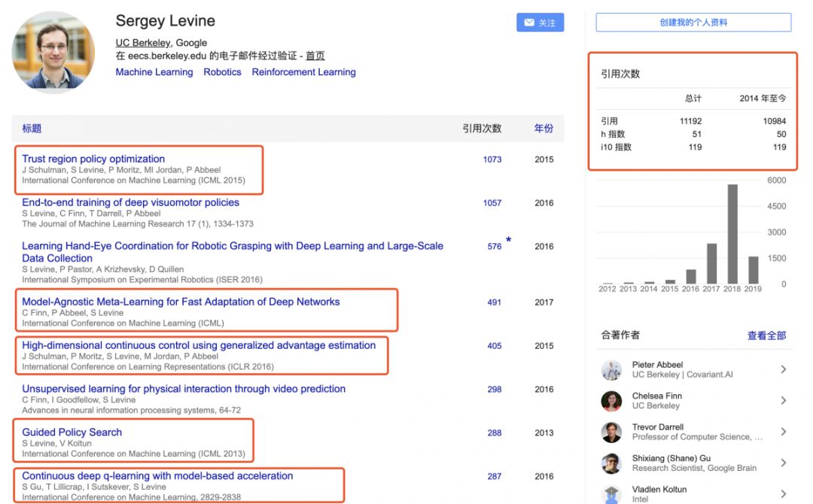This screenshot has height=504, width=813.
Task: Select the Machine Learning interest tag
Action: point(154,72)
